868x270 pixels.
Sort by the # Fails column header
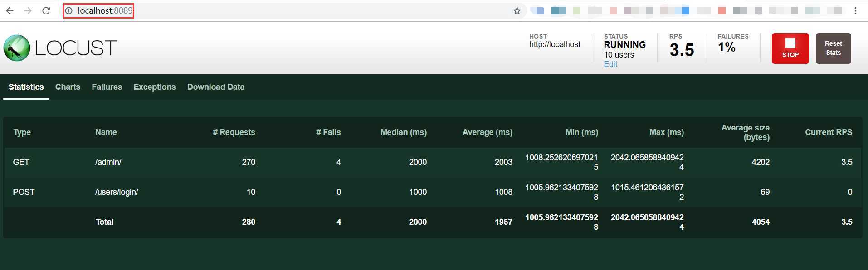pos(328,132)
